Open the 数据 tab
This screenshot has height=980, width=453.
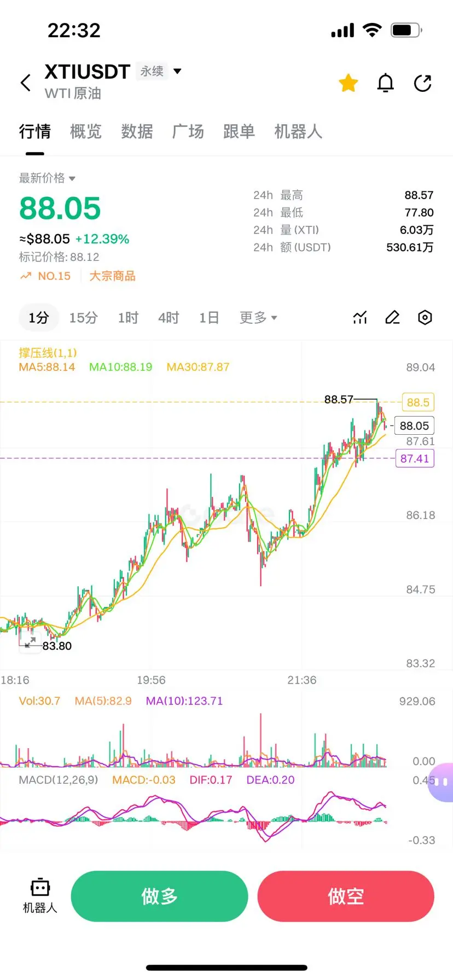point(137,131)
